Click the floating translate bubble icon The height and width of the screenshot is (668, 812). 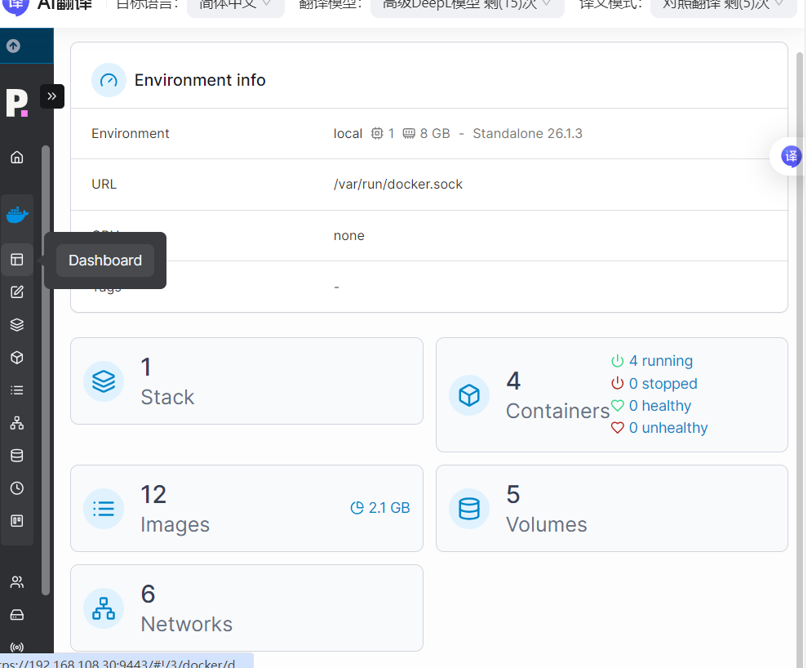coord(791,156)
